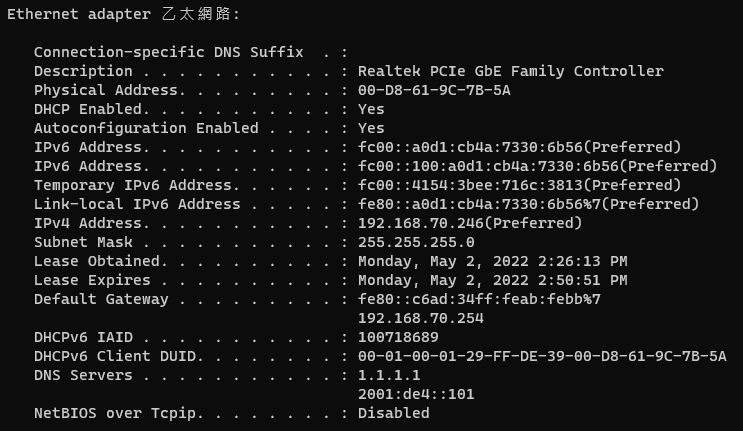Click the Ethernet adapter header line
This screenshot has height=431, width=743.
pyautogui.click(x=123, y=14)
